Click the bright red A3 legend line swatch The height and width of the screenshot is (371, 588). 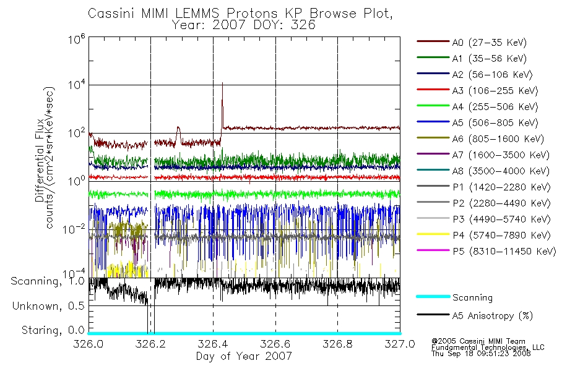click(x=433, y=90)
